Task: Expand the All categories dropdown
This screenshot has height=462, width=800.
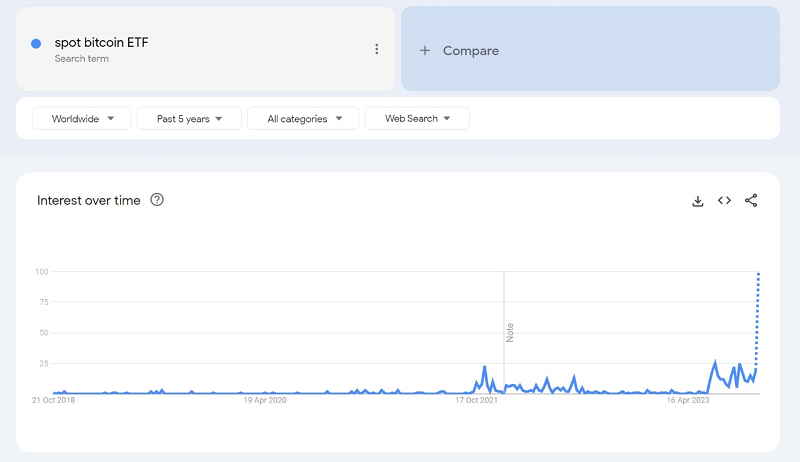Action: [x=302, y=119]
